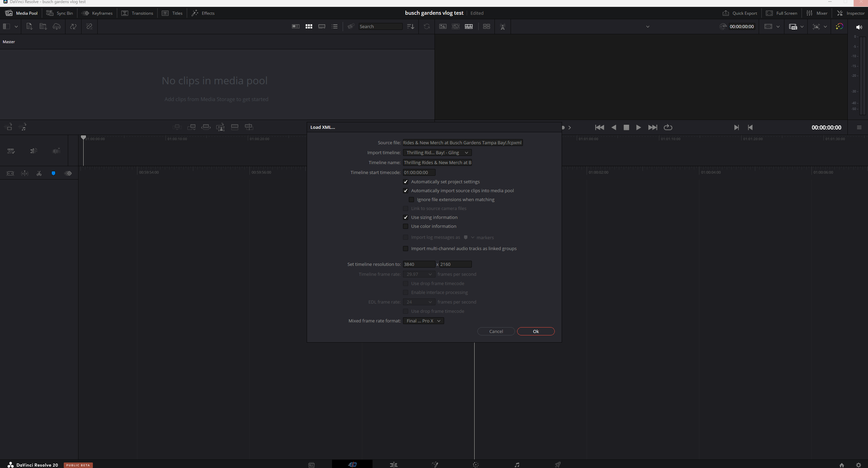Open the Inspector panel
868x468 pixels.
click(851, 13)
